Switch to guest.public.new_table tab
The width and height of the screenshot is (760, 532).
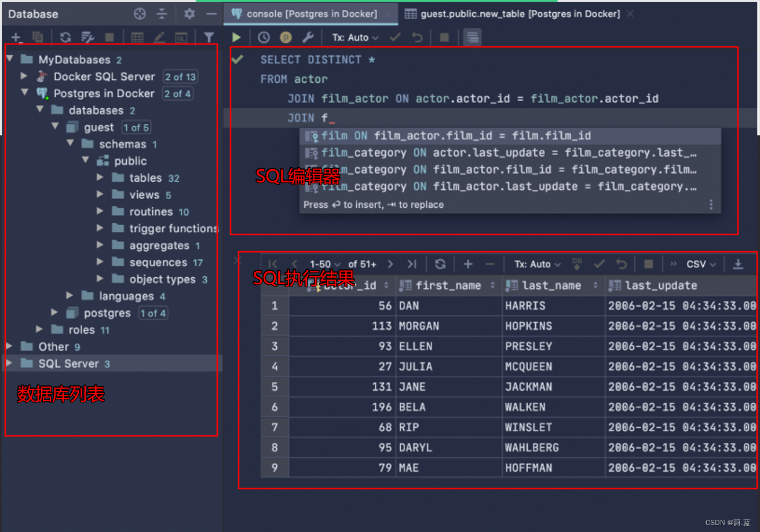[520, 14]
